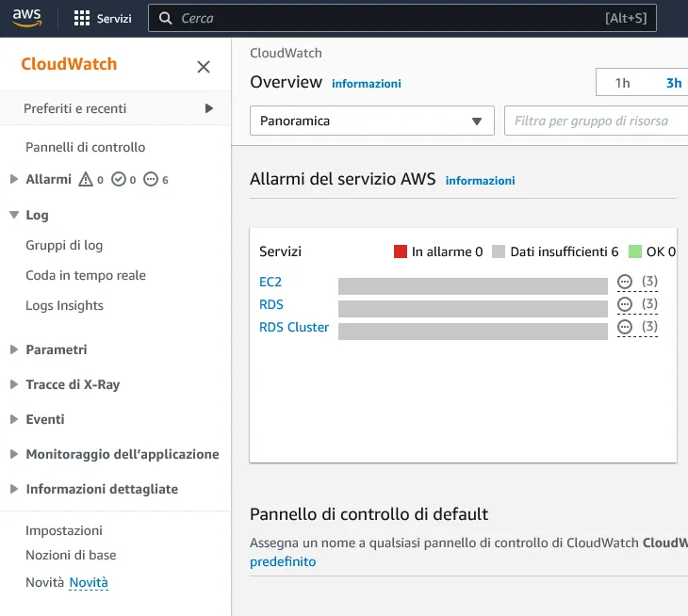
Task: Click the OK checkmark alarm icon
Action: tap(119, 179)
